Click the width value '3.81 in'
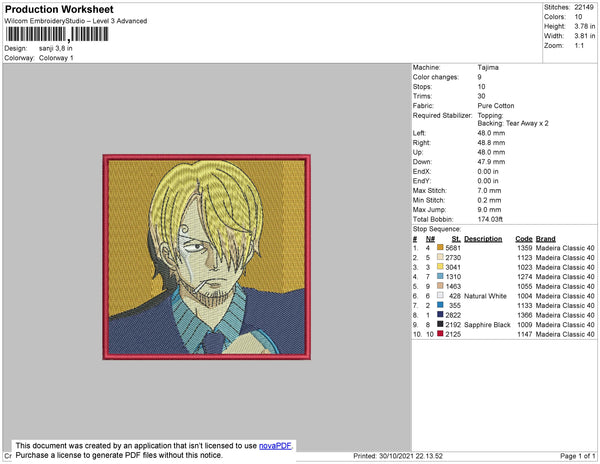The image size is (600, 464). [584, 36]
